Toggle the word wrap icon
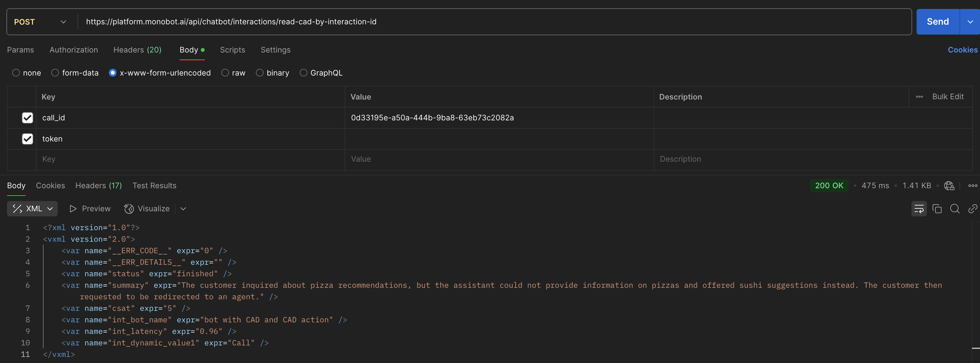The height and width of the screenshot is (363, 980). [919, 209]
